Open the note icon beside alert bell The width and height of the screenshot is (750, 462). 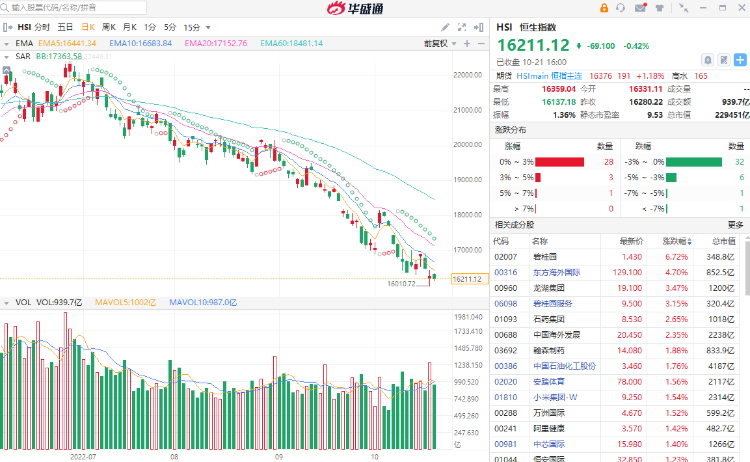(724, 60)
